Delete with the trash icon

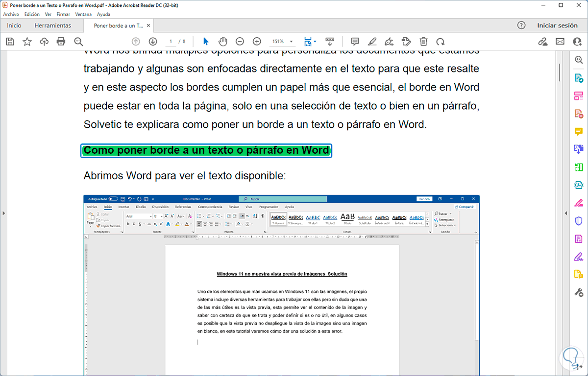[x=424, y=42]
